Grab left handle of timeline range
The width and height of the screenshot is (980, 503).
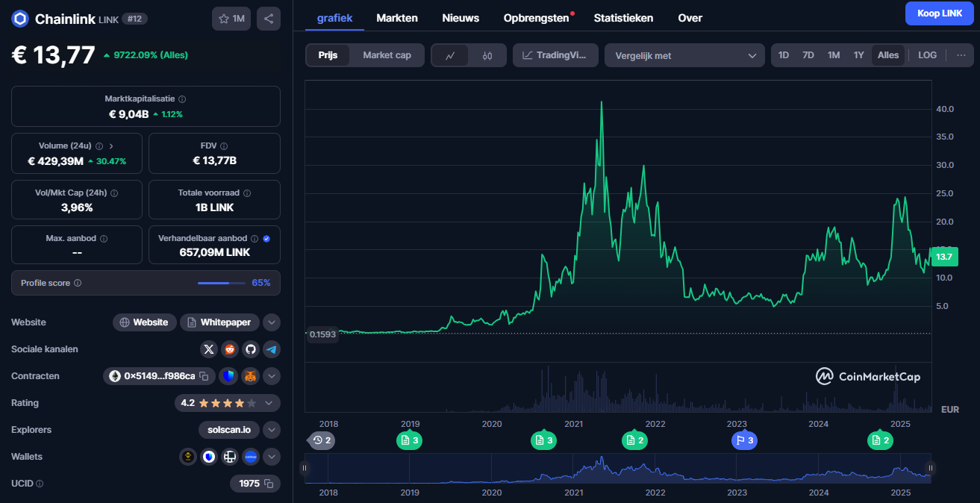pos(304,468)
